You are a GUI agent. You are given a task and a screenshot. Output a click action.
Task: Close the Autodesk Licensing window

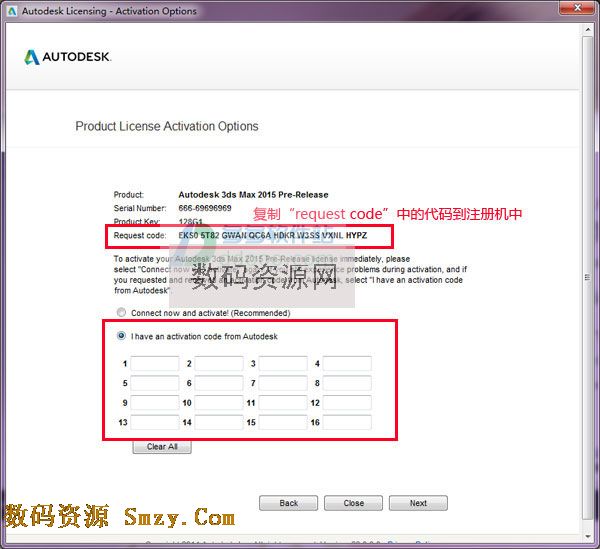576,11
